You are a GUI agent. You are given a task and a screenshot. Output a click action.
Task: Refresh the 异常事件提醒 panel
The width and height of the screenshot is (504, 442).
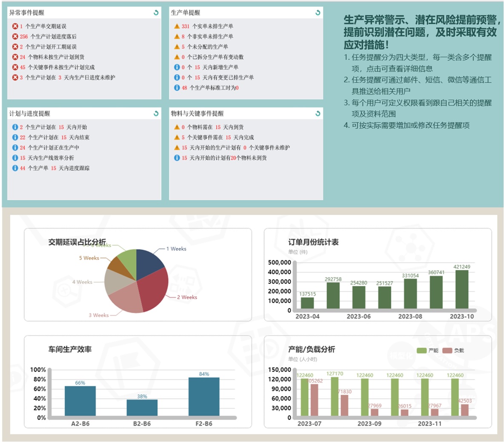pos(156,13)
